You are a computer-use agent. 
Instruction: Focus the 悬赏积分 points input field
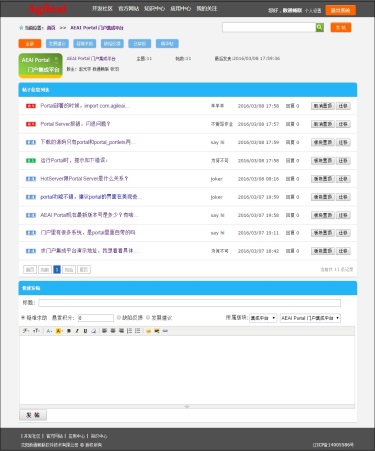96,318
